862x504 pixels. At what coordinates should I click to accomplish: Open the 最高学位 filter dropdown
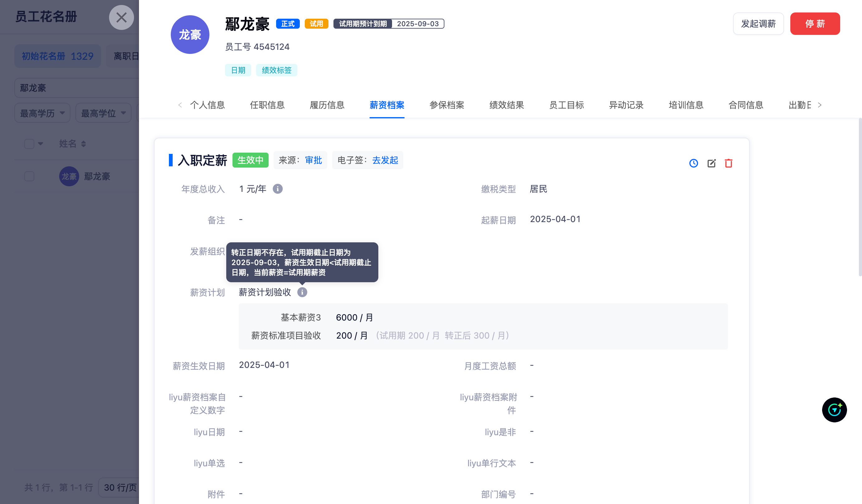click(103, 113)
